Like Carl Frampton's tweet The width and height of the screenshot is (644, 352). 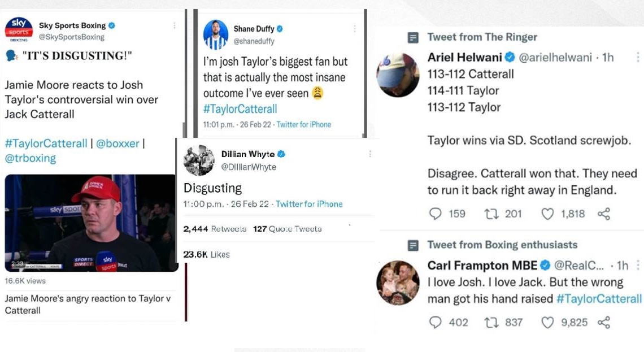click(548, 322)
